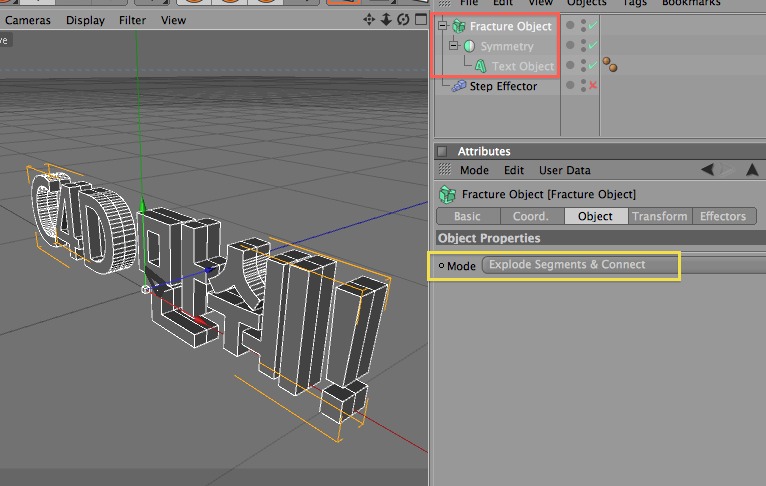
Task: Switch to the Basic tab
Action: tap(468, 216)
